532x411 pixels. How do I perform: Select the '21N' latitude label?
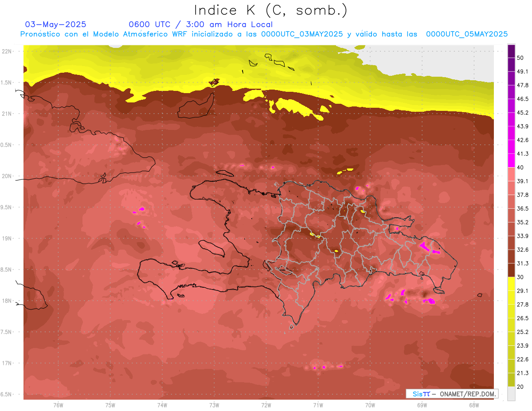7,114
